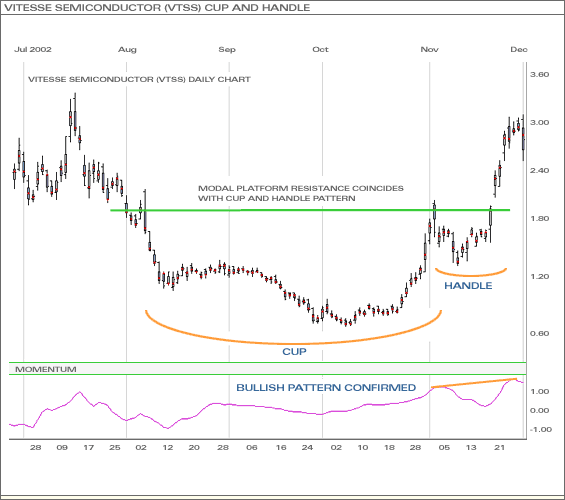
Task: Click the '10' date tick label
Action: pyautogui.click(x=362, y=448)
